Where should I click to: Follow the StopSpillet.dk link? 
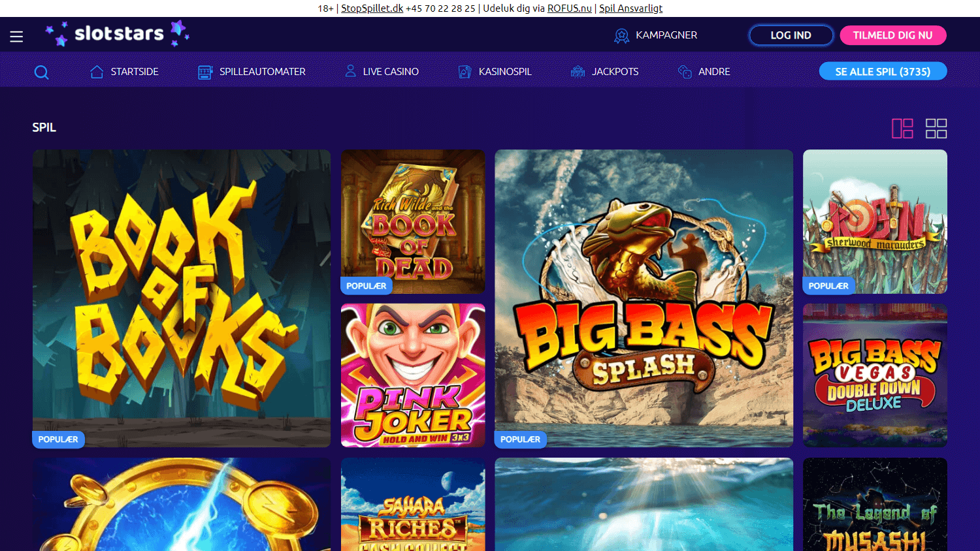click(x=372, y=8)
